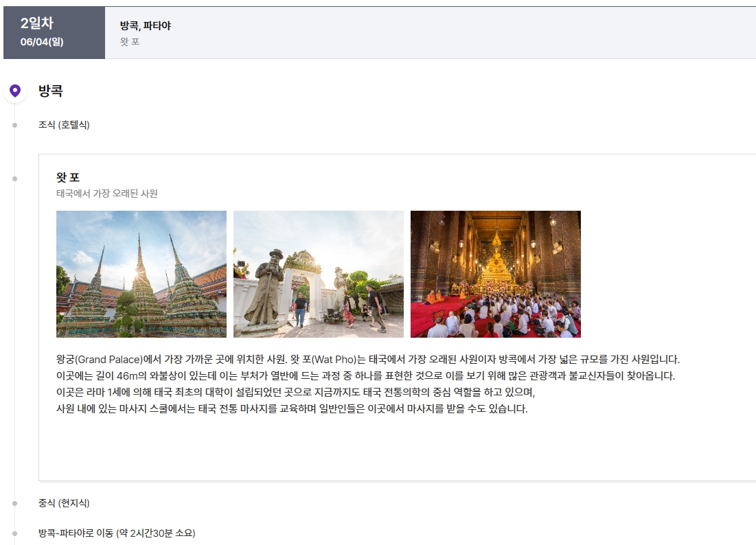Click the 방콕 city heading
Image resolution: width=756 pixels, height=545 pixels.
click(51, 91)
